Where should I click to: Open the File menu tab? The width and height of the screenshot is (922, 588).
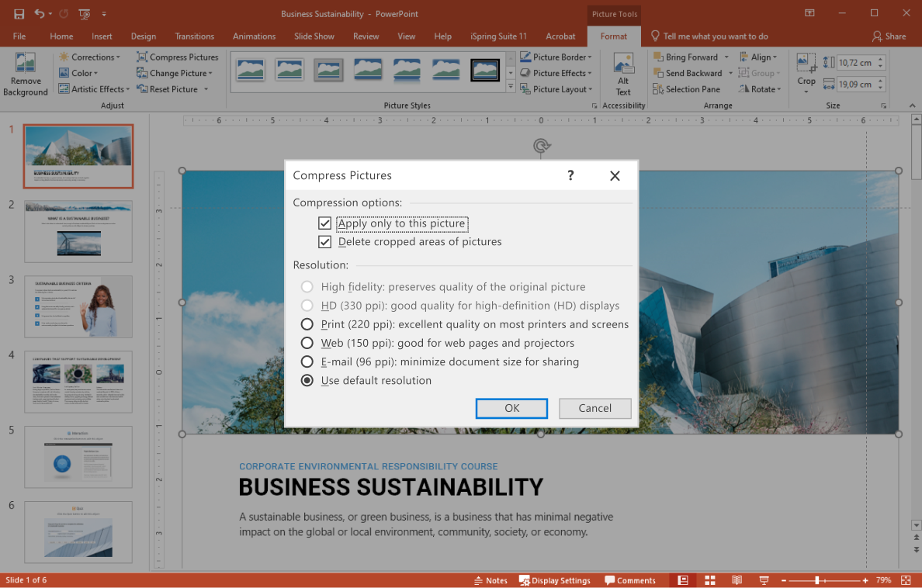tap(19, 36)
